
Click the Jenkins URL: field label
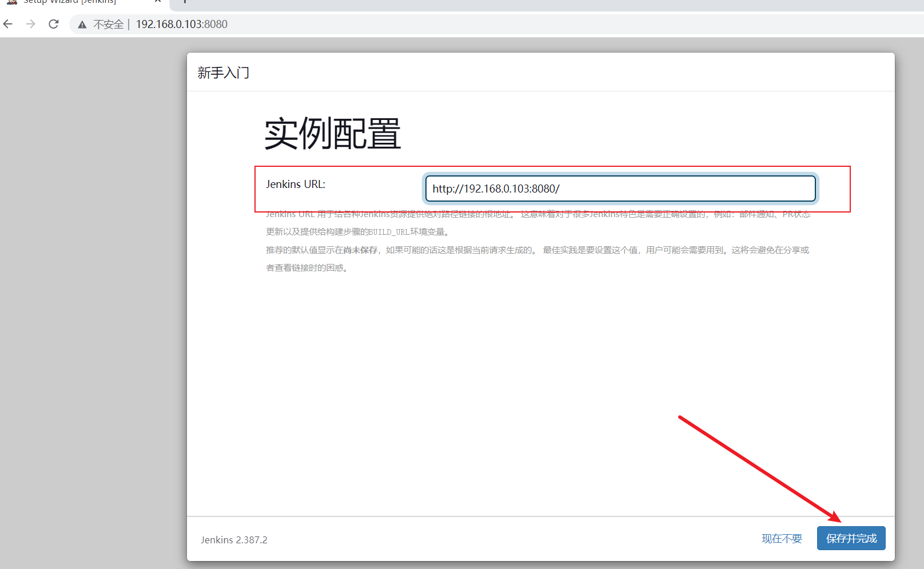(295, 185)
